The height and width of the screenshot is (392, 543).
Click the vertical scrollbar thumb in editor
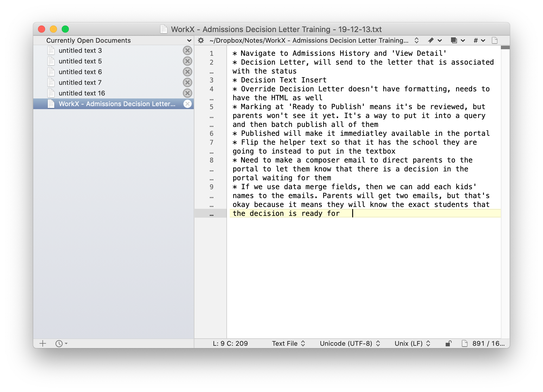pyautogui.click(x=505, y=47)
